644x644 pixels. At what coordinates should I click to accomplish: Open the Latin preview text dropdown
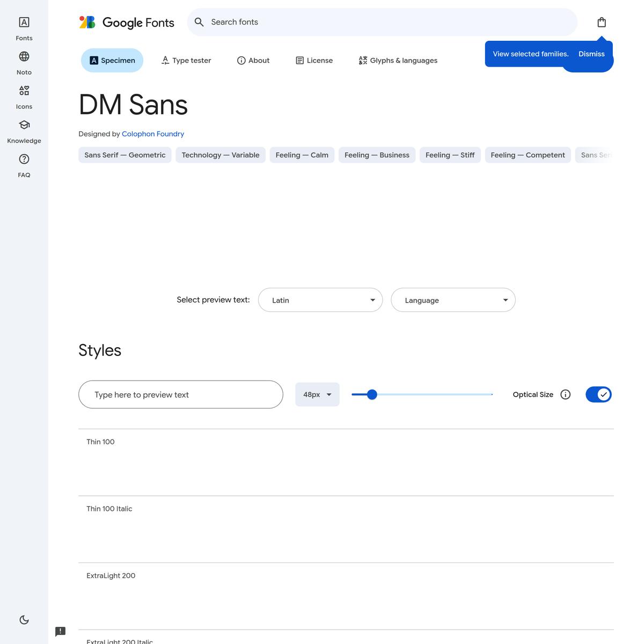click(320, 300)
